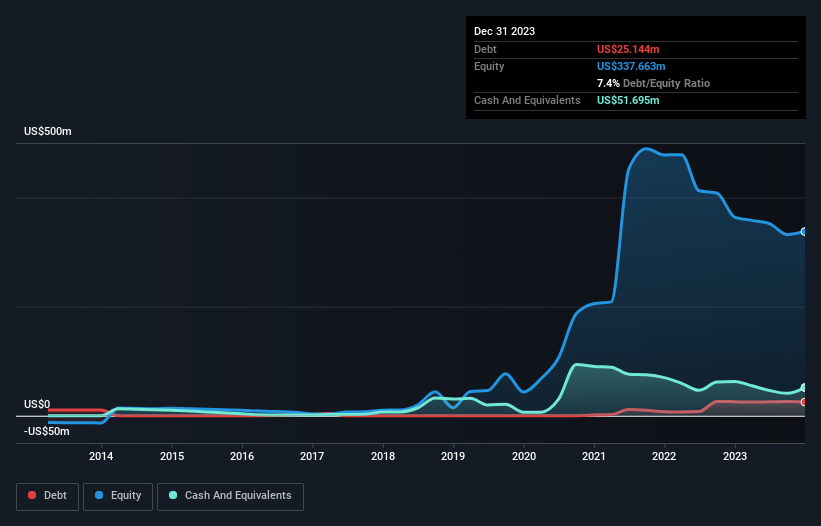This screenshot has width=821, height=526.
Task: Click the 7.4% Debt/Equity Ratio text
Action: click(653, 83)
